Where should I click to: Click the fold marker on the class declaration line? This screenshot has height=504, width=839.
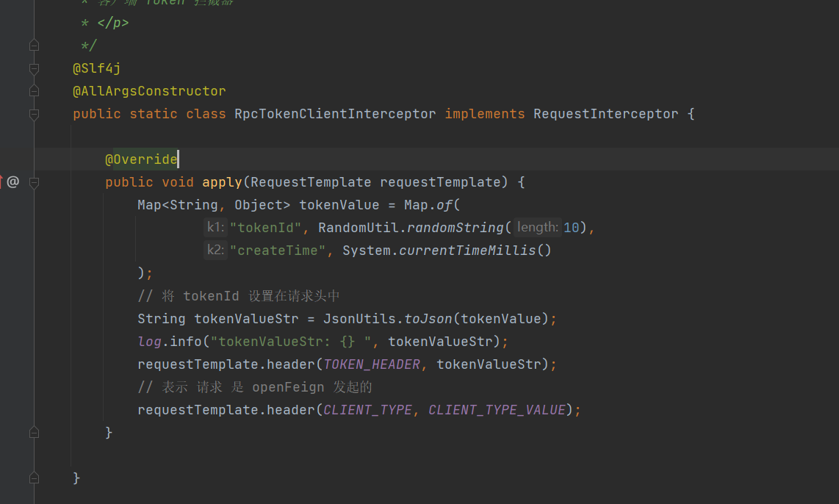(x=34, y=113)
